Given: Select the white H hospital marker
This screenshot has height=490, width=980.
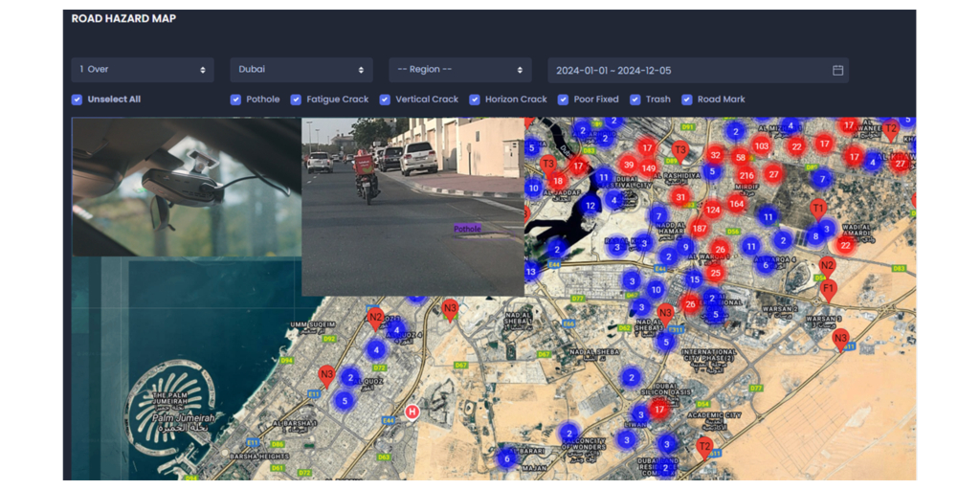Looking at the screenshot, I should [412, 412].
